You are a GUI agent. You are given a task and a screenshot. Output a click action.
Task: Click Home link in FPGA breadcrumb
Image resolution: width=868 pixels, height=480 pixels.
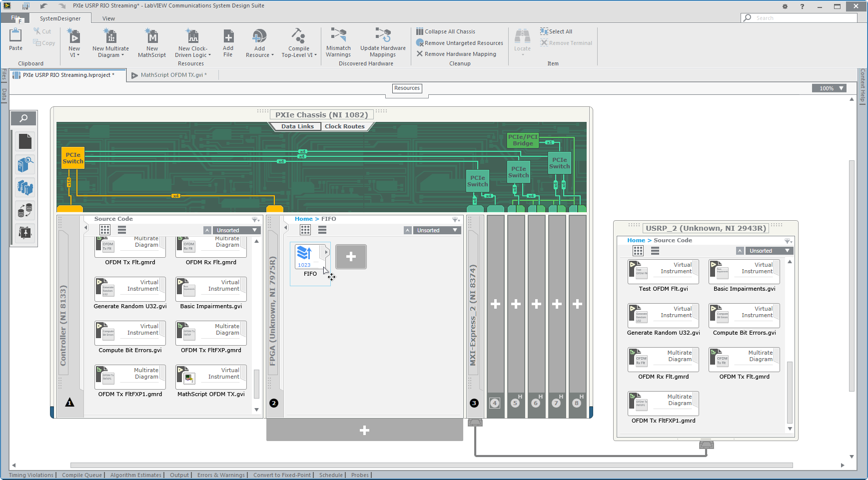(303, 219)
